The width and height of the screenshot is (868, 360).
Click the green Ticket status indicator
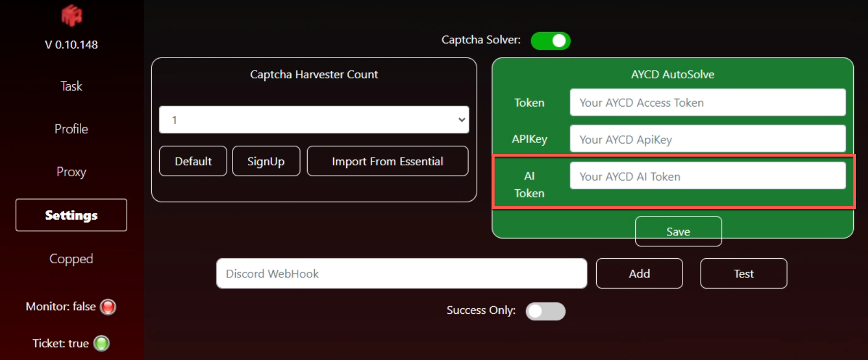click(x=102, y=343)
